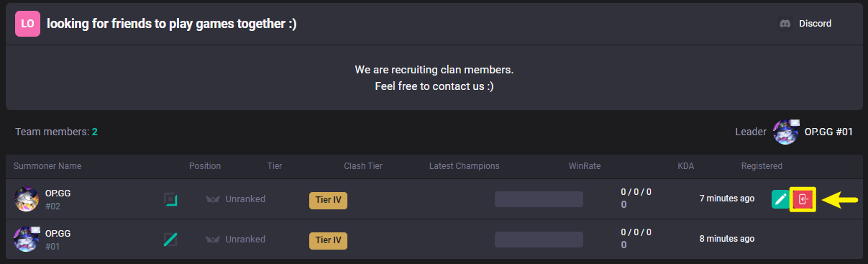This screenshot has width=868, height=264.
Task: Click the OP.GG #01 row summoner avatar
Action: (27, 239)
